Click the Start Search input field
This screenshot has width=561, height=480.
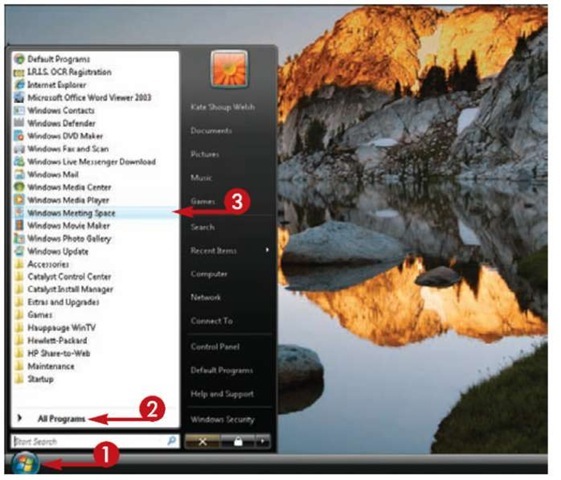pos(95,441)
